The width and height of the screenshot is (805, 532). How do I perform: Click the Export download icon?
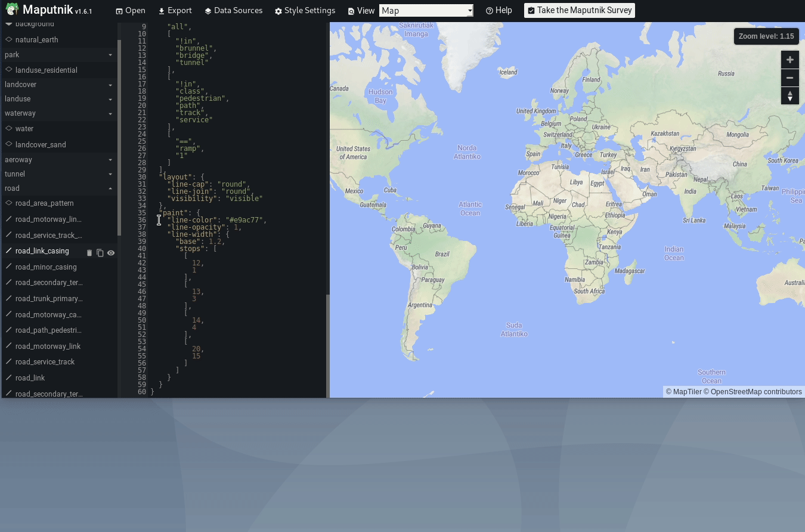point(161,10)
